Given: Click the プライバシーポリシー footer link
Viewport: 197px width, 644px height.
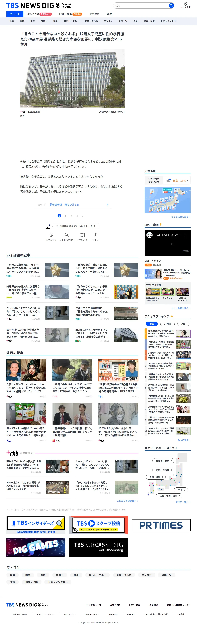Looking at the screenshot, I should point(45,614).
